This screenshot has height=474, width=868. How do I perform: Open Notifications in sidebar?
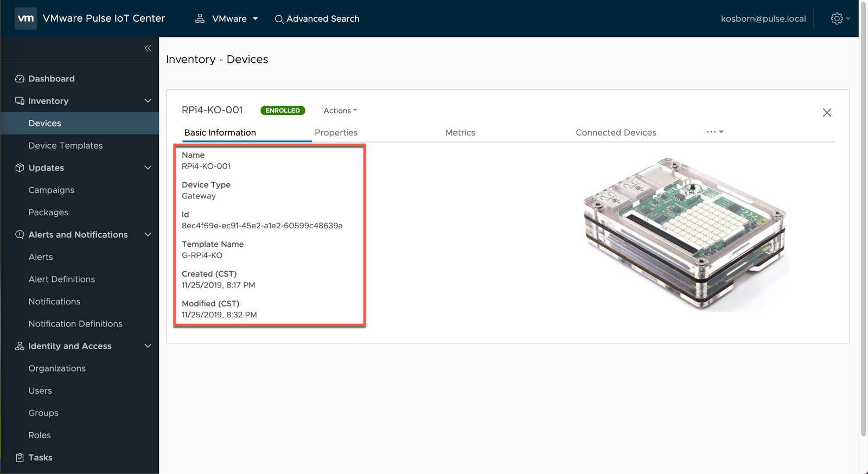(x=54, y=301)
